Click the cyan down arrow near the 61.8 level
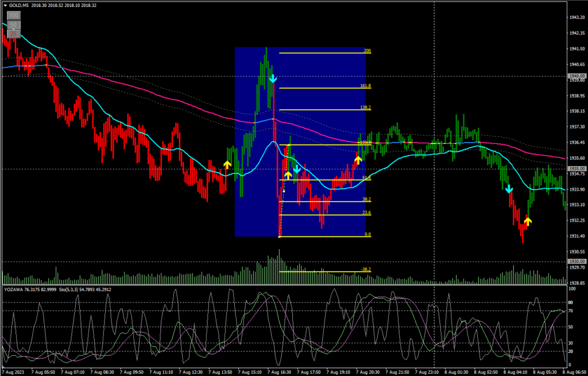Screen dimensions: 588x376 click(x=297, y=169)
